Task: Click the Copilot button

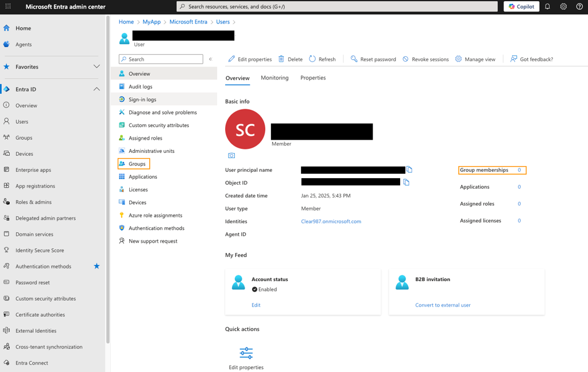Action: pos(521,6)
